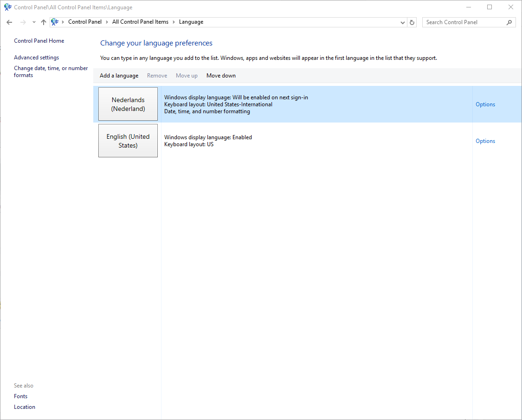Open Options for Nederlands language
522x420 pixels.
485,104
